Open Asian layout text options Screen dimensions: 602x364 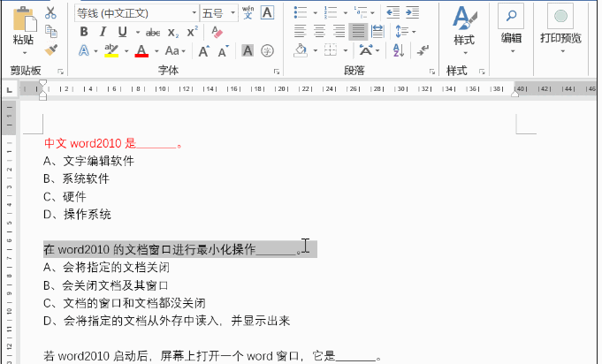[x=369, y=50]
